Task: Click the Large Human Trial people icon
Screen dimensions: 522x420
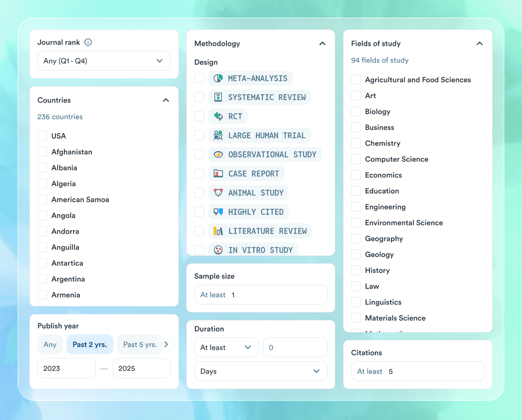Action: tap(218, 135)
